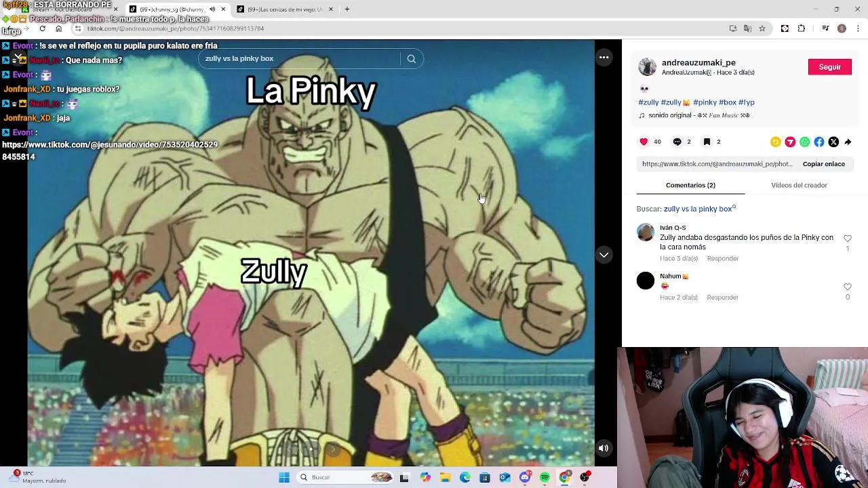Open the sonido original music link
The image size is (868, 488).
pos(694,115)
